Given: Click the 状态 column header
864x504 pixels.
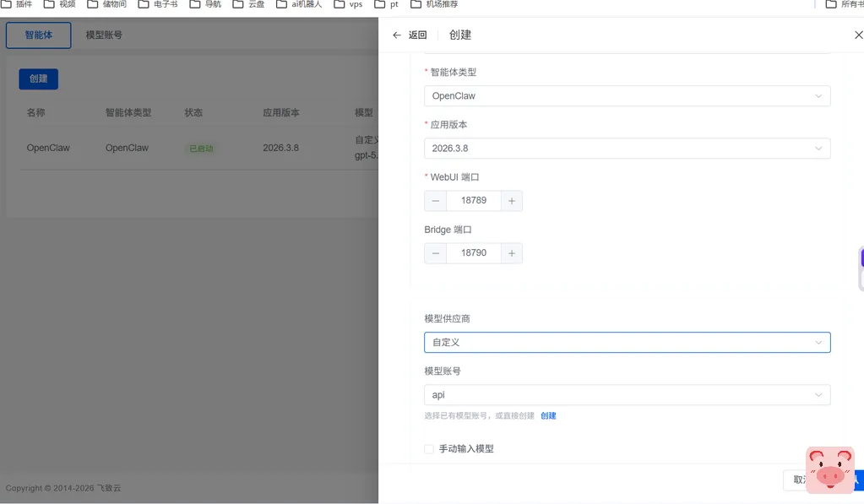Looking at the screenshot, I should click(x=193, y=112).
